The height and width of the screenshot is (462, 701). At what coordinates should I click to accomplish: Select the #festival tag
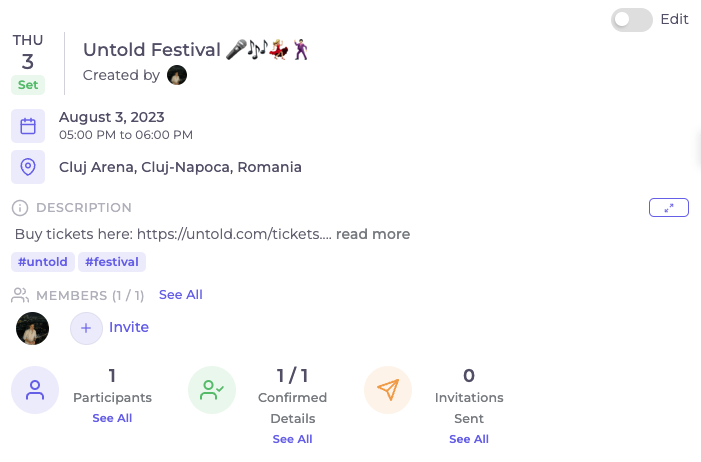[112, 262]
